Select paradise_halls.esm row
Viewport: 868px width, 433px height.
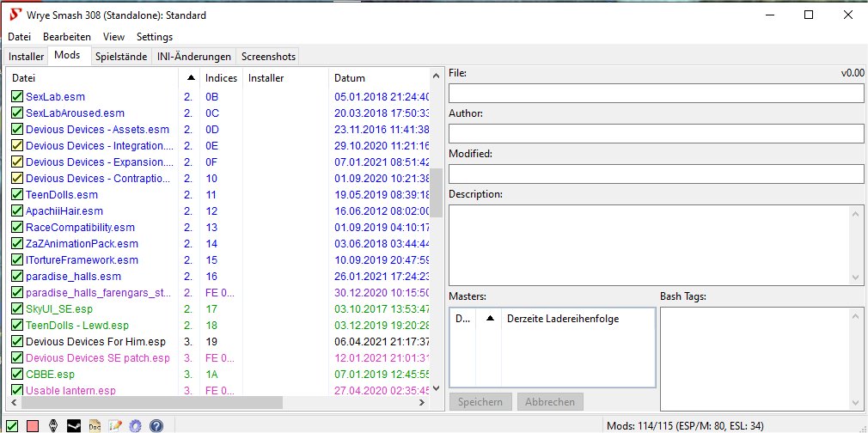click(219, 277)
